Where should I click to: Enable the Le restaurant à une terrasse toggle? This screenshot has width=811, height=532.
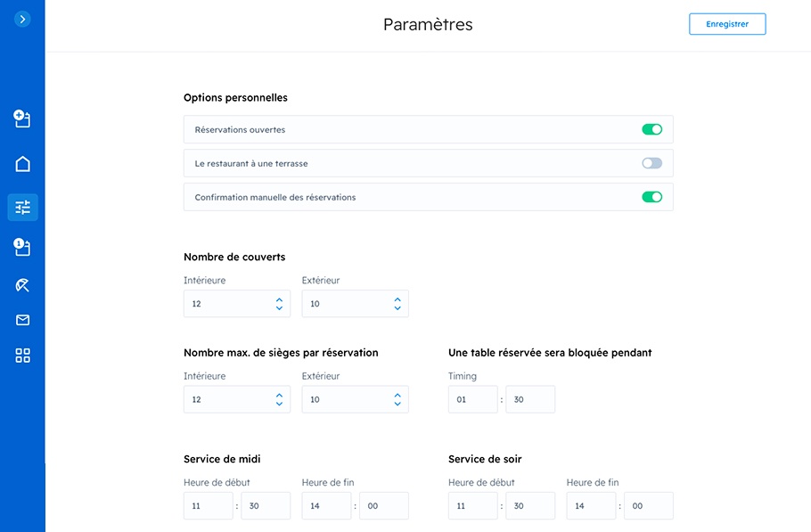pos(651,163)
